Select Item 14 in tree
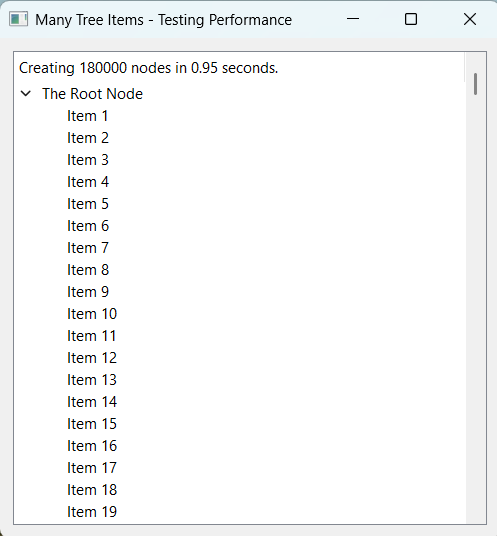This screenshot has height=536, width=497. pos(92,402)
